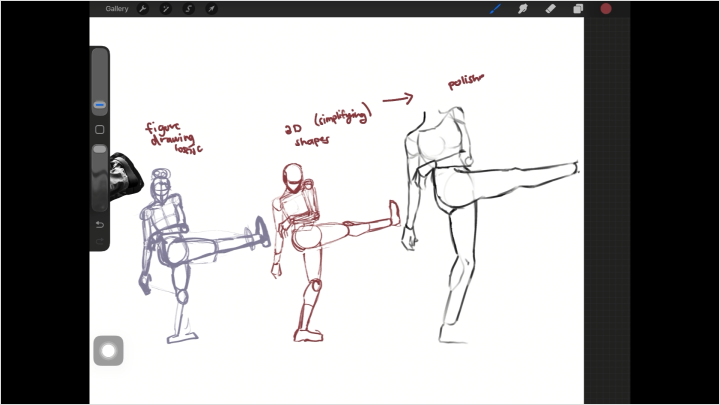Activate the Selection tool
Screen dimensions: 720x405
pos(188,9)
